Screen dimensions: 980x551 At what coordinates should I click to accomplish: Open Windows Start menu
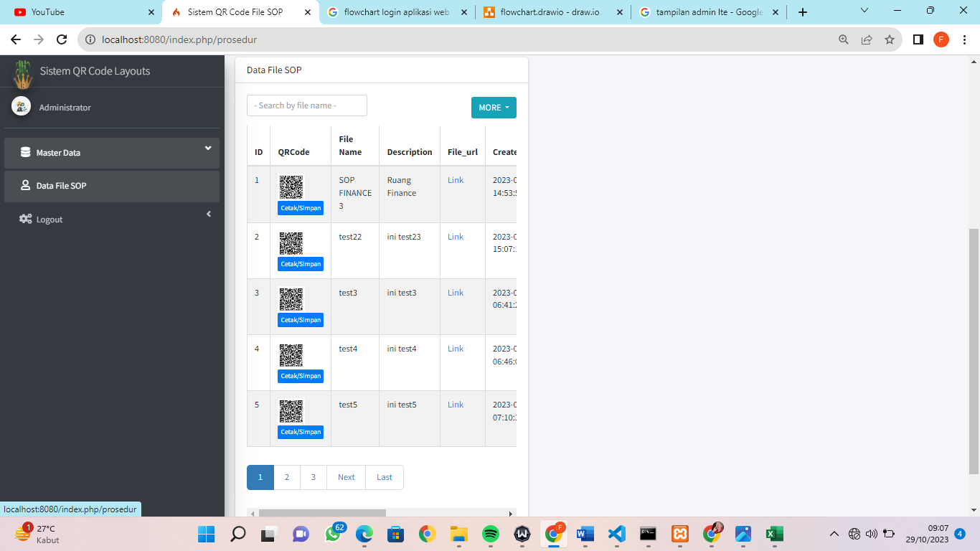point(206,534)
